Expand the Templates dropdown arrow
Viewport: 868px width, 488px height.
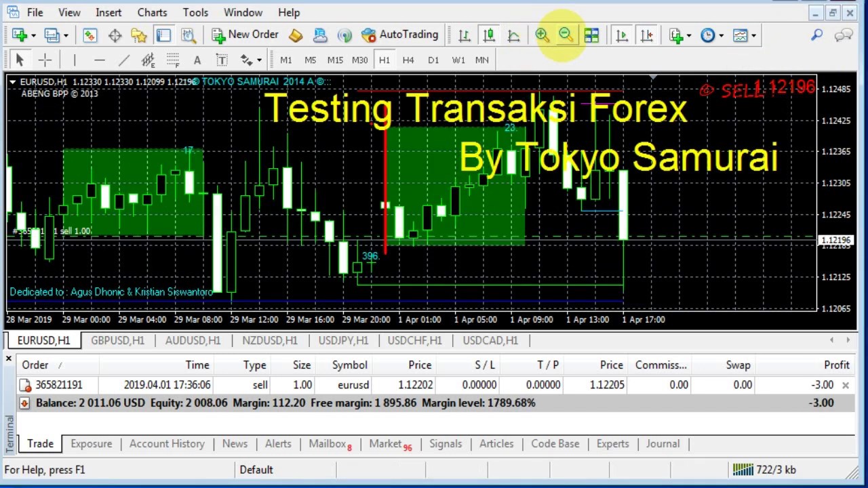pos(753,35)
